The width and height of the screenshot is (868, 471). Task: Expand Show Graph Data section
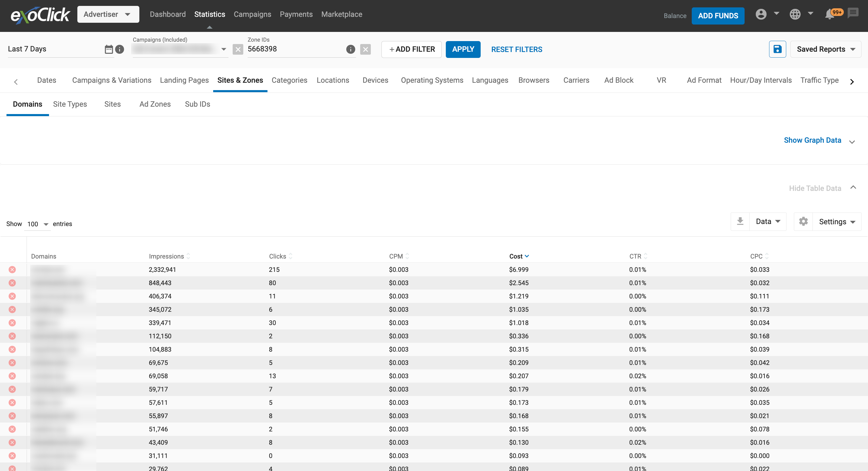point(812,140)
